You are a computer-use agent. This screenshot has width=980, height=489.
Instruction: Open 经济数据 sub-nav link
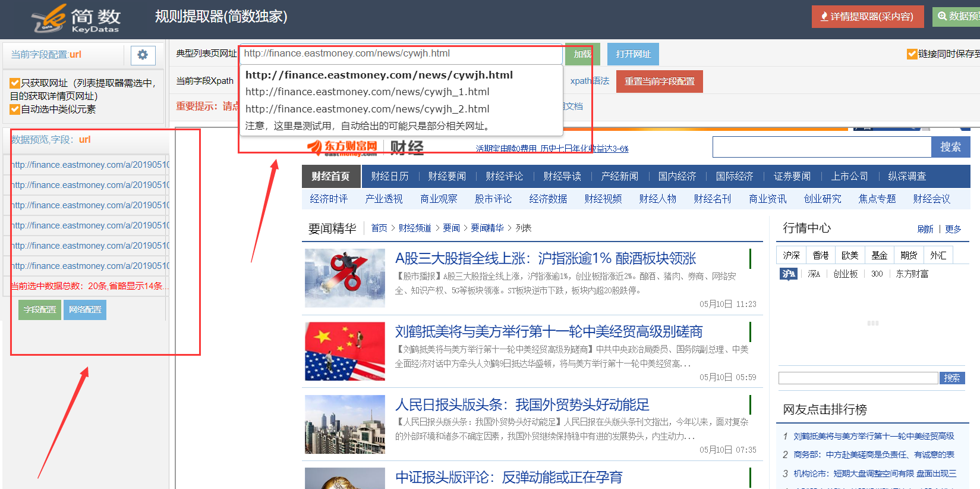(548, 199)
